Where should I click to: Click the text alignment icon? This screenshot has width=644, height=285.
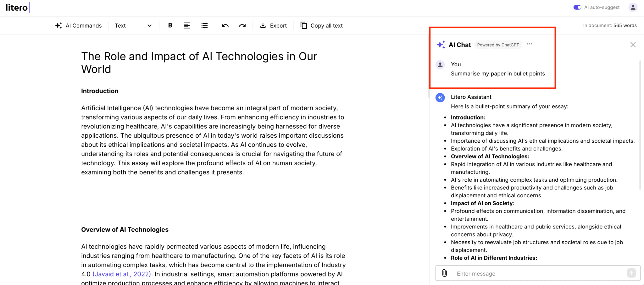point(187,25)
